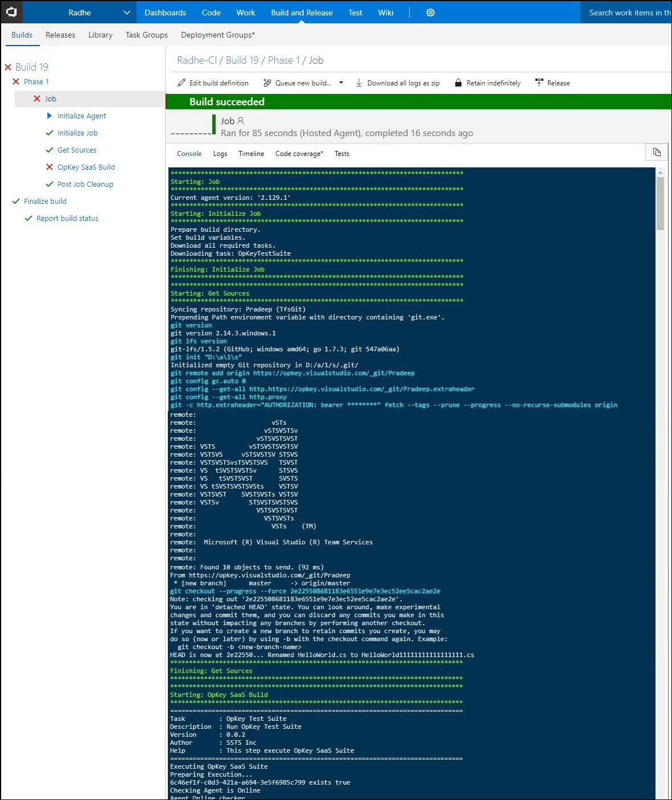672x800 pixels.
Task: Click the user icon next to Job
Action: (x=241, y=121)
